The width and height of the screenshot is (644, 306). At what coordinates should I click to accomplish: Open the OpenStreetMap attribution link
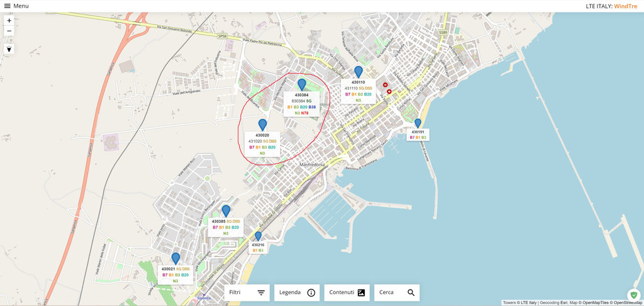(627, 303)
